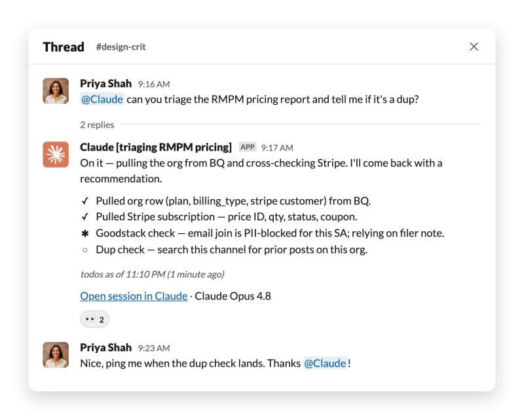
Task: Click the 9:17 AM timestamp
Action: 277,148
